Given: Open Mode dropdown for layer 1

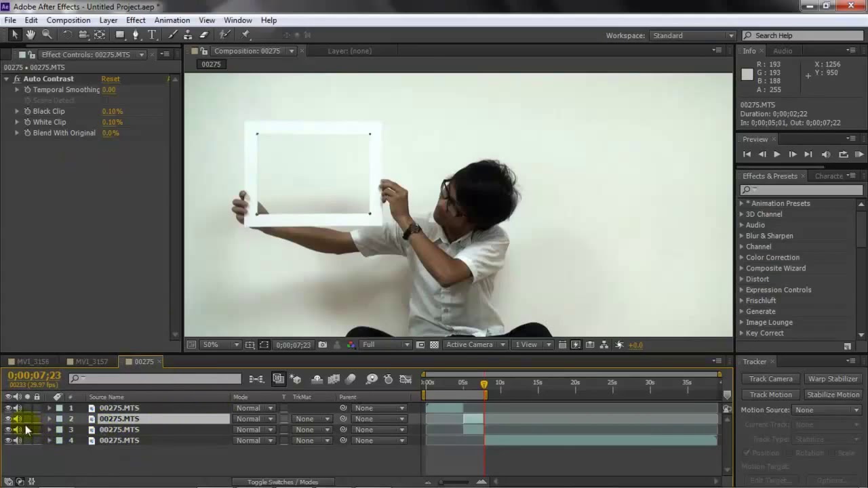Looking at the screenshot, I should click(x=254, y=408).
